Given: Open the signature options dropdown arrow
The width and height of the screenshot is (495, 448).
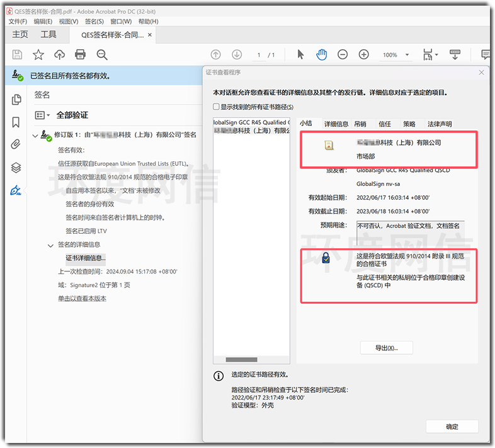Looking at the screenshot, I should tap(48, 115).
